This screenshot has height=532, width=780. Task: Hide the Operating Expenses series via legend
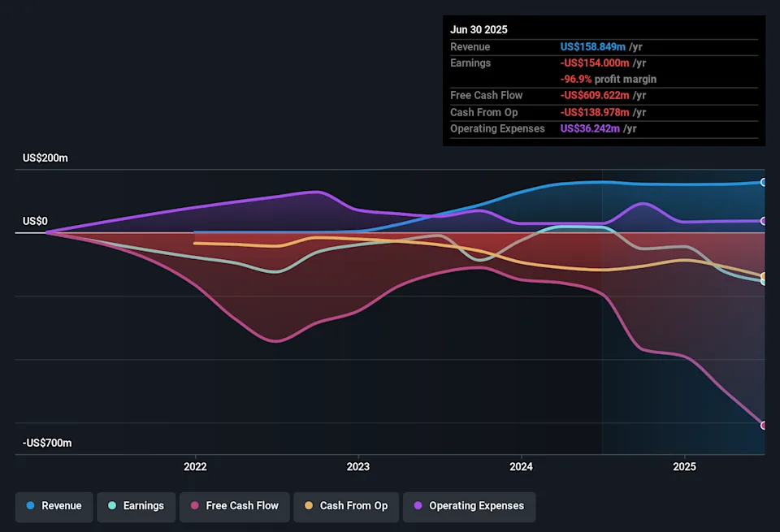[x=469, y=506]
